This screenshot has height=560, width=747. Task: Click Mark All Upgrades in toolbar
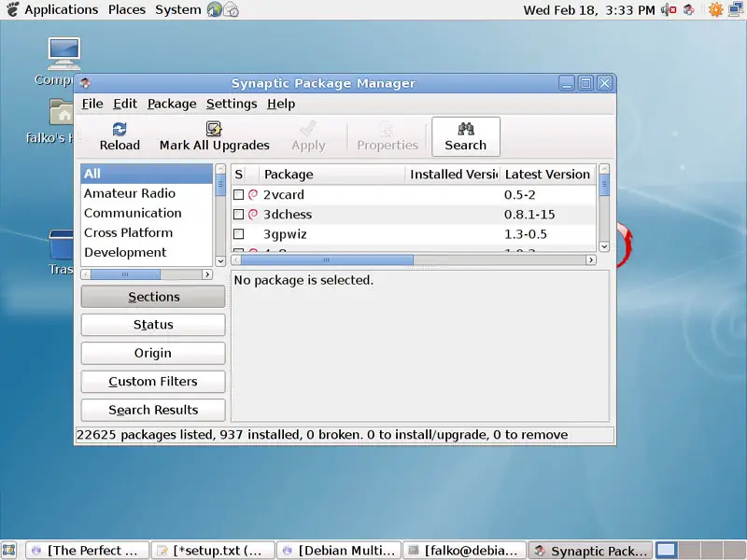coord(215,136)
